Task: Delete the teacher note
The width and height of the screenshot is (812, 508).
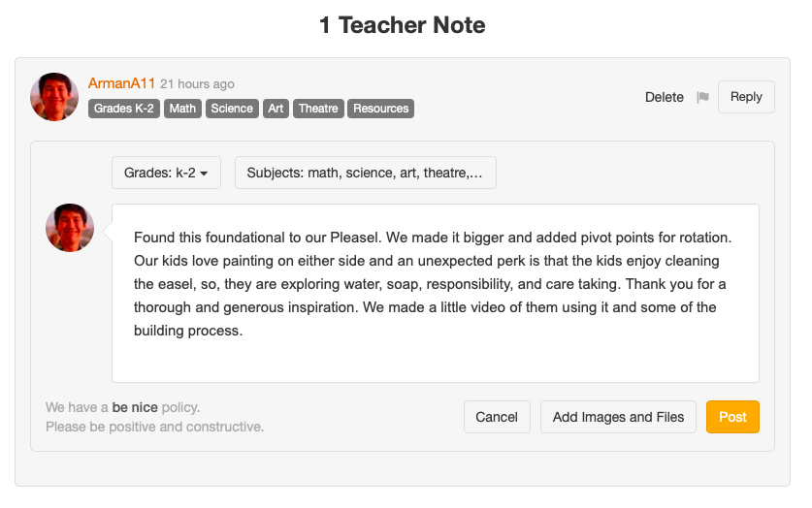Action: pyautogui.click(x=665, y=97)
